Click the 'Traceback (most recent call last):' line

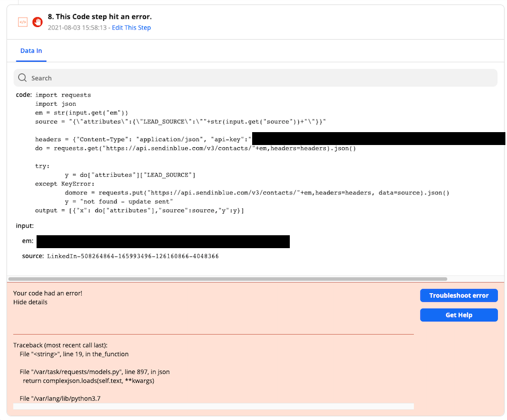pyautogui.click(x=60, y=345)
